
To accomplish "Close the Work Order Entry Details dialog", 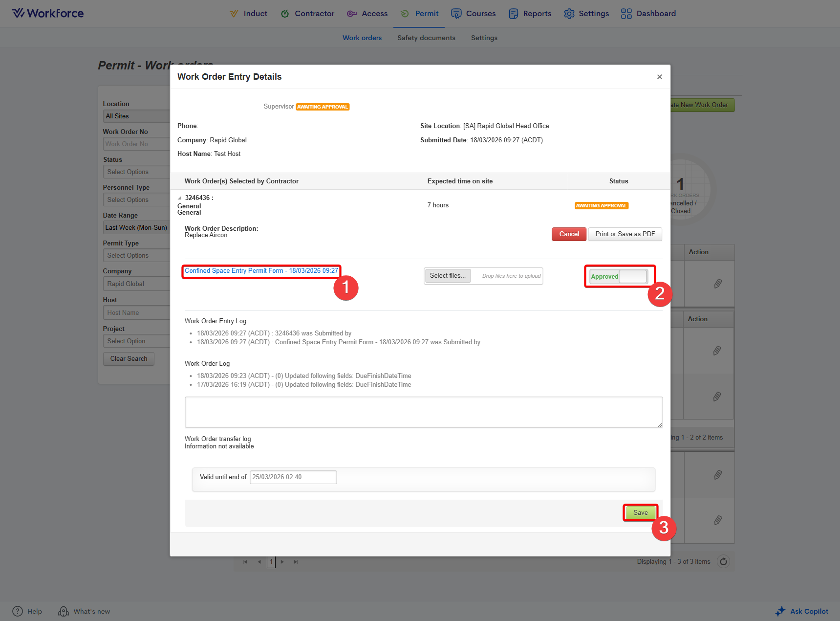I will (659, 77).
